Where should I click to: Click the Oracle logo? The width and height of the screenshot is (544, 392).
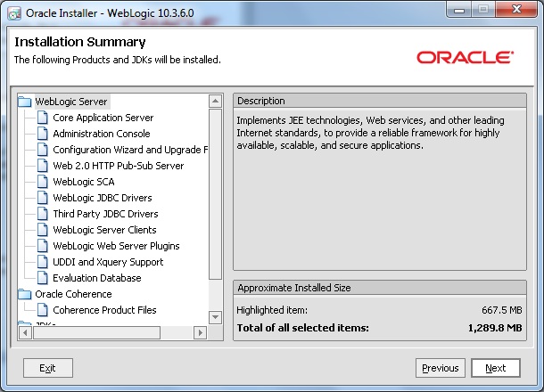[465, 58]
